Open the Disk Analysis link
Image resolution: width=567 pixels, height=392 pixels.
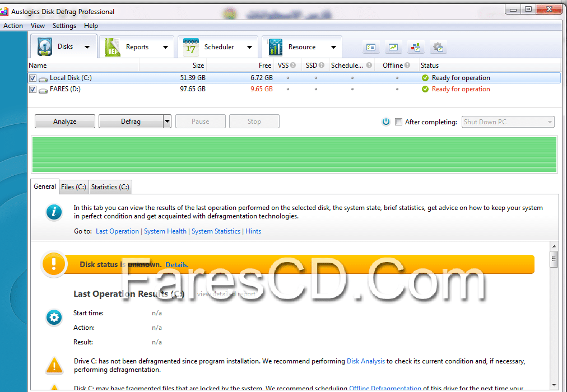(366, 361)
